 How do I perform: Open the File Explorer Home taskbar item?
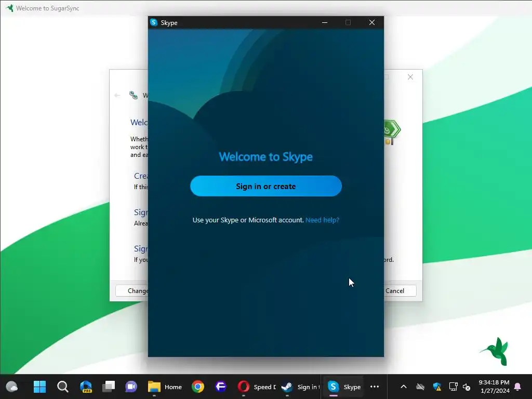pyautogui.click(x=165, y=387)
